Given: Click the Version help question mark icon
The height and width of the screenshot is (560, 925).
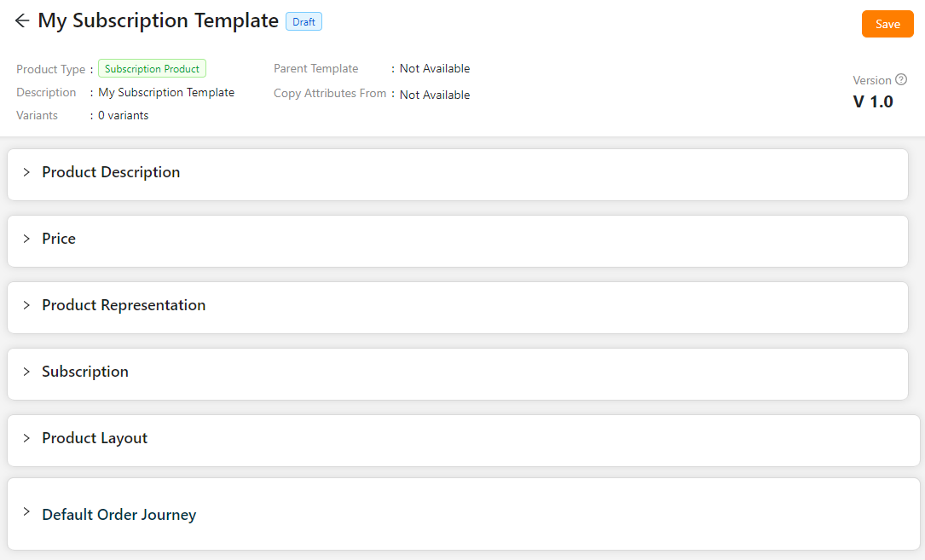Looking at the screenshot, I should [x=901, y=80].
